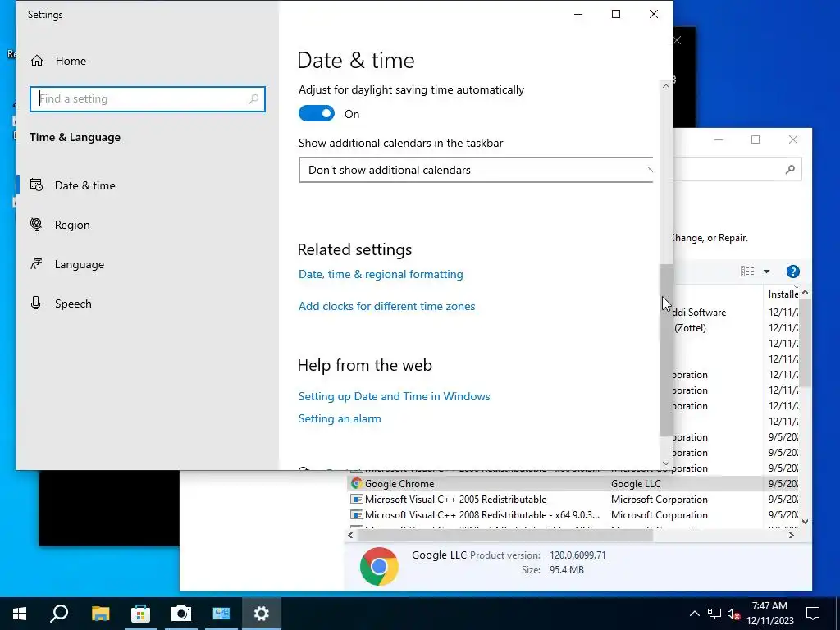
Task: Click programs list horizontal scroll right arrow
Action: tap(792, 535)
